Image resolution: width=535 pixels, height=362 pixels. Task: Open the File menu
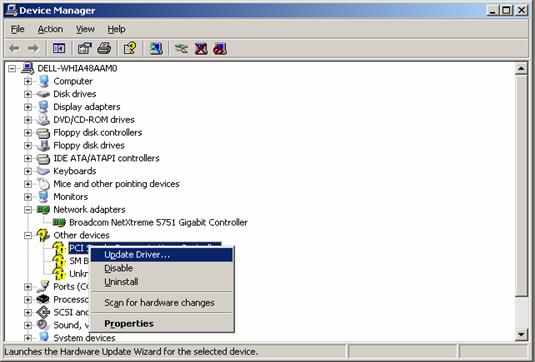pos(17,29)
